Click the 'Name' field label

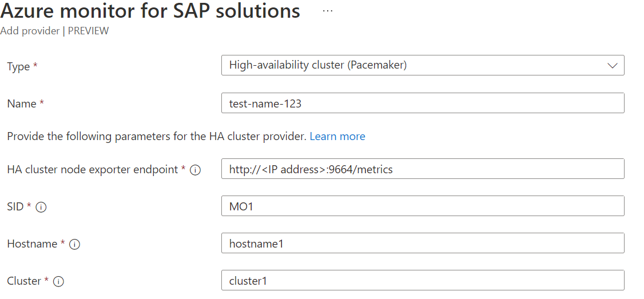pos(22,104)
